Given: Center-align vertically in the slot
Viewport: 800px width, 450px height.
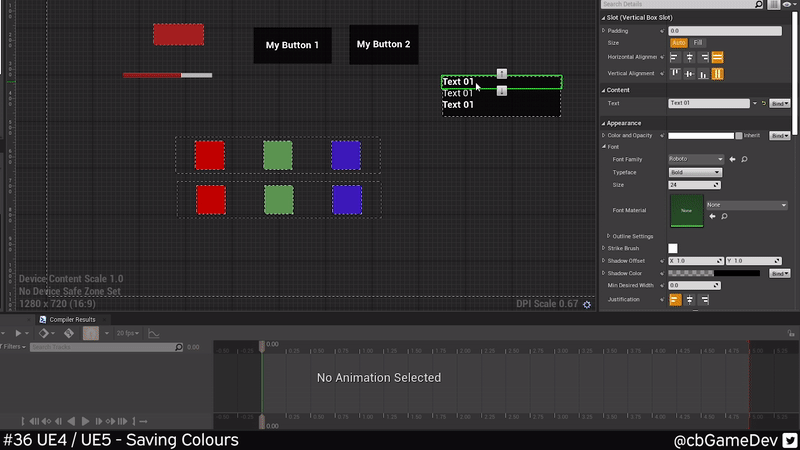Looking at the screenshot, I should (x=689, y=74).
